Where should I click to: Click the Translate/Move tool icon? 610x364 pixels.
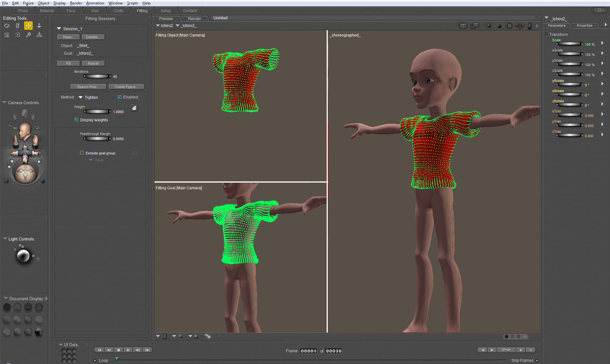(x=28, y=25)
